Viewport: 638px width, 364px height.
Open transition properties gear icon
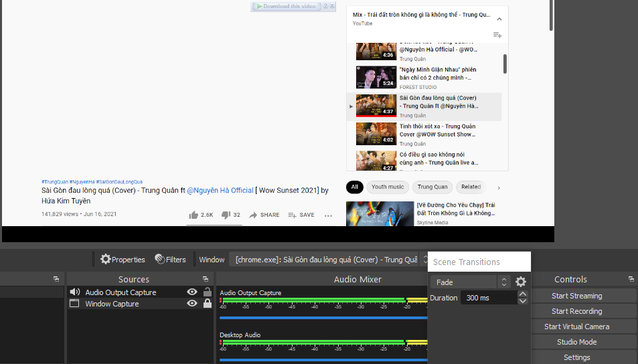click(x=521, y=282)
